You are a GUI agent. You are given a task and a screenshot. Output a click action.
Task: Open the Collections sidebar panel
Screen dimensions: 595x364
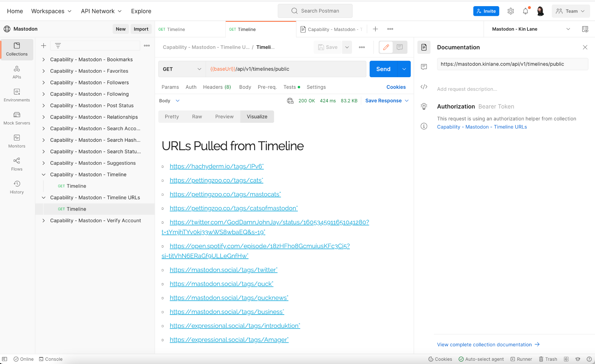pos(17,49)
